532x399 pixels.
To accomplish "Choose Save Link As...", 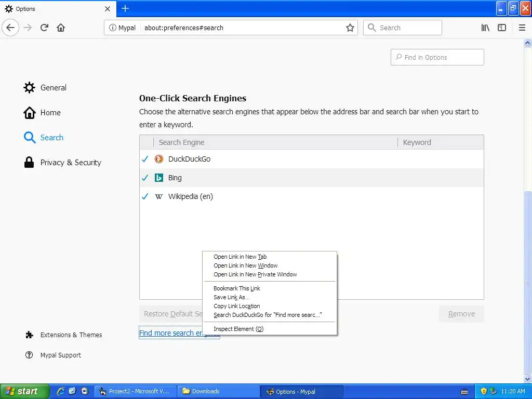I will coord(270,297).
